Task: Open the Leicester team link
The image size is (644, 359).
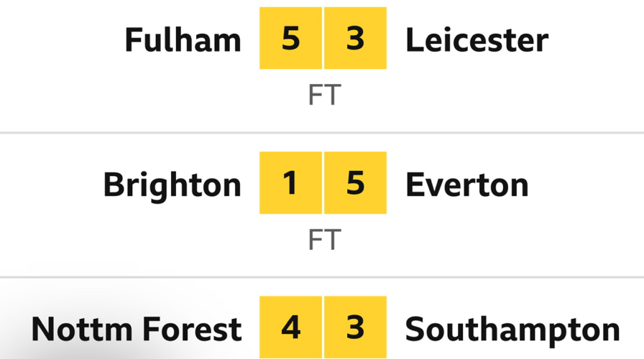Action: point(477,39)
